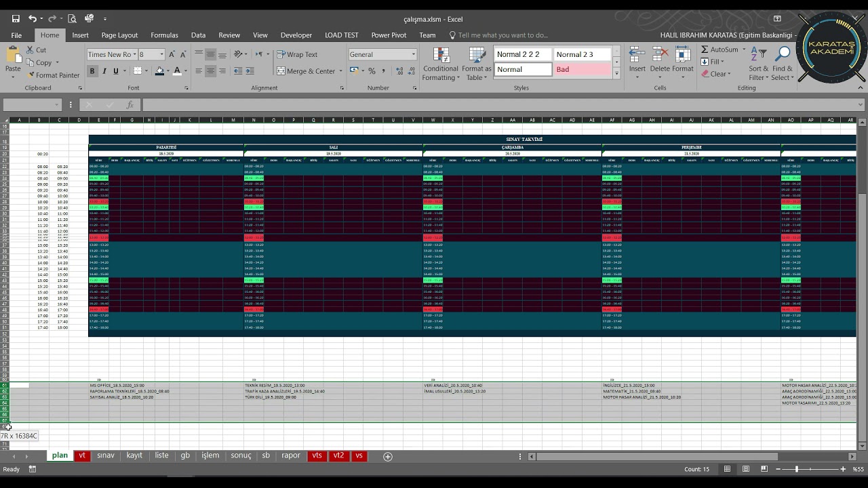Decrease the font size
This screenshot has height=488, width=868.
[x=183, y=54]
